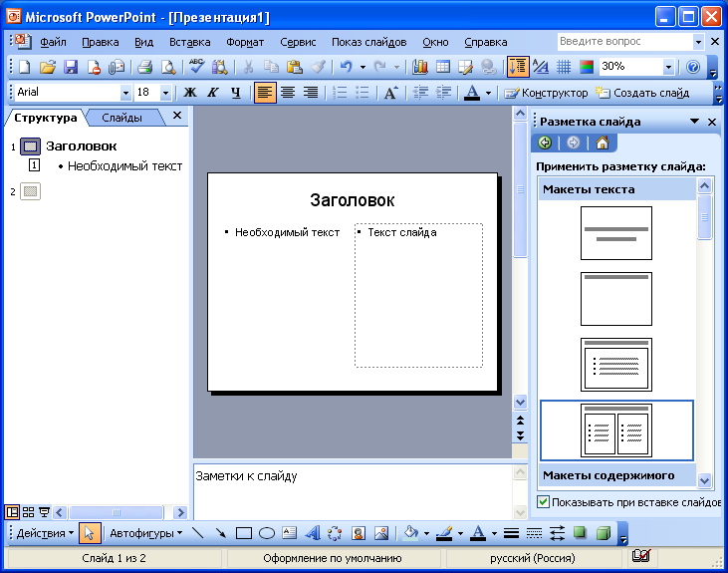Open task pane 'Разметка слайда' dropdown arrow
Viewport: 728px width, 573px height.
pyautogui.click(x=694, y=122)
